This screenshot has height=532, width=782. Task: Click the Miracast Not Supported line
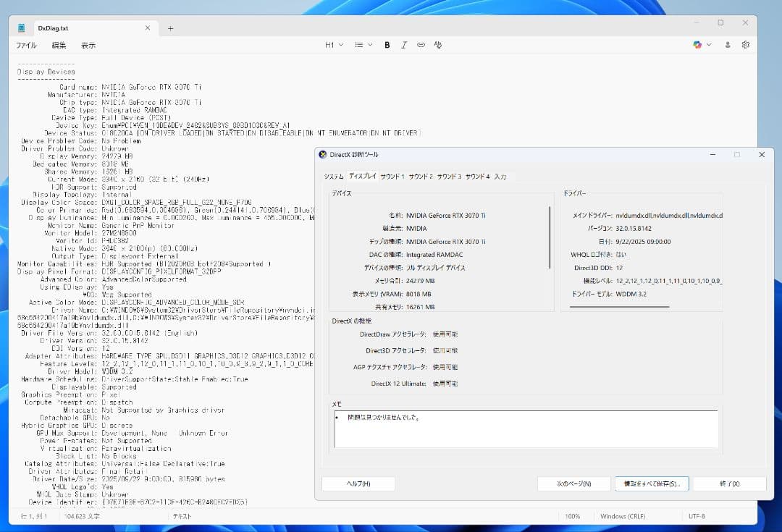pyautogui.click(x=143, y=410)
